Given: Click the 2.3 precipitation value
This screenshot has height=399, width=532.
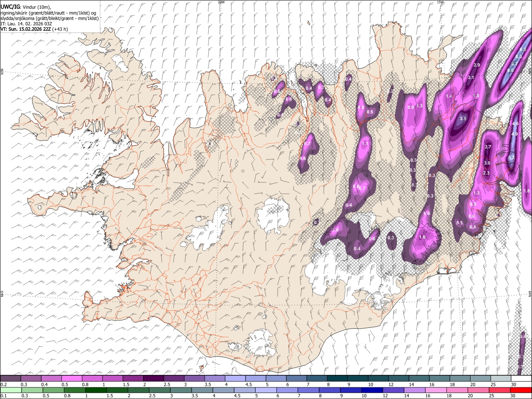Looking at the screenshot, I should 486,173.
